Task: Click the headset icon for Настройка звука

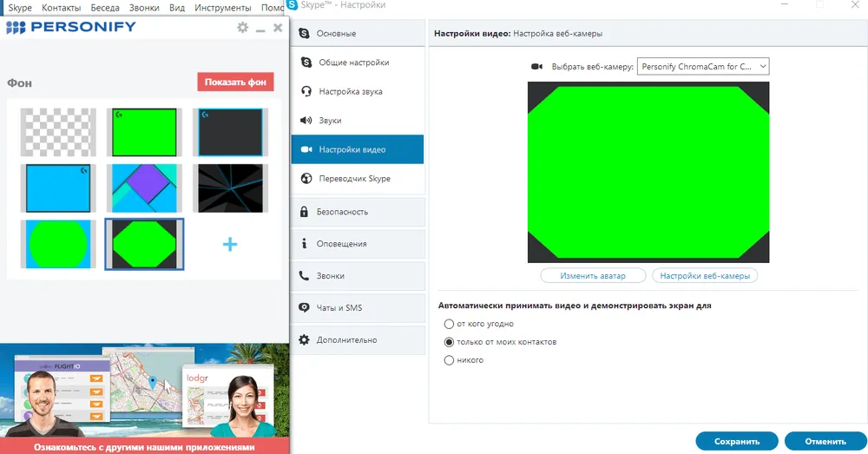Action: tap(306, 91)
